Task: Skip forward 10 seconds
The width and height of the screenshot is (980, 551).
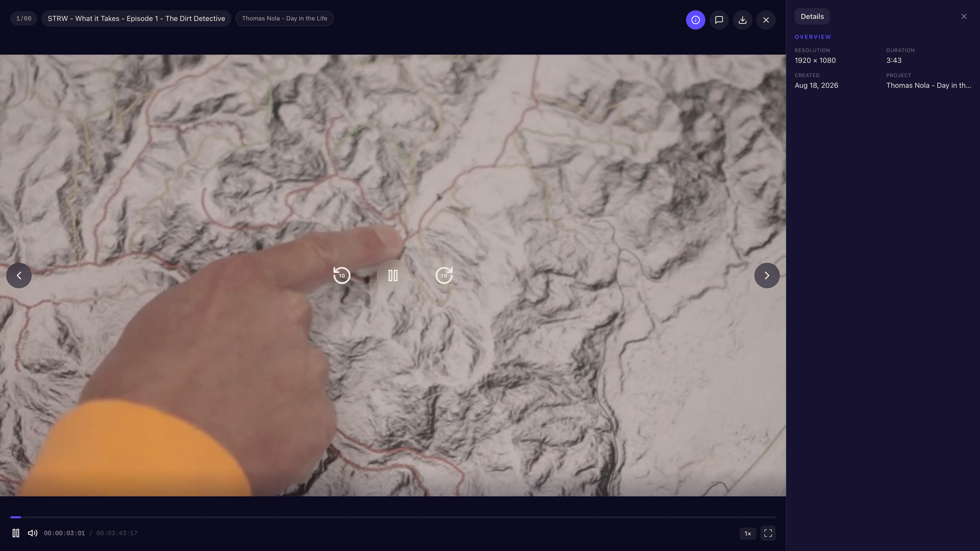Action: tap(444, 275)
